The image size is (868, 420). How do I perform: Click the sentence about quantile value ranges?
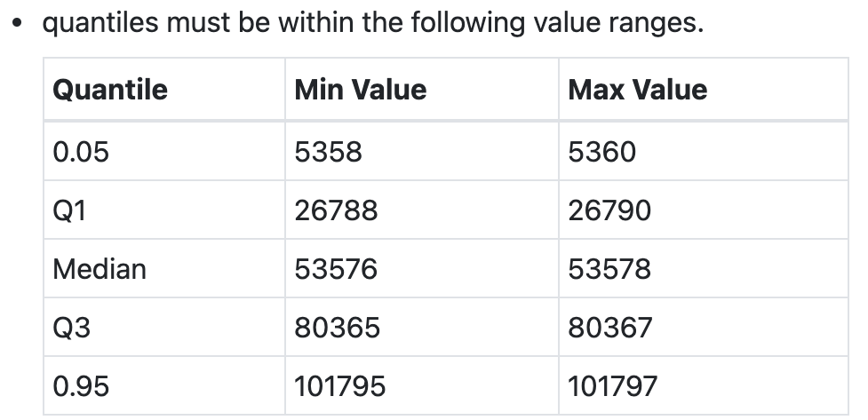[373, 22]
